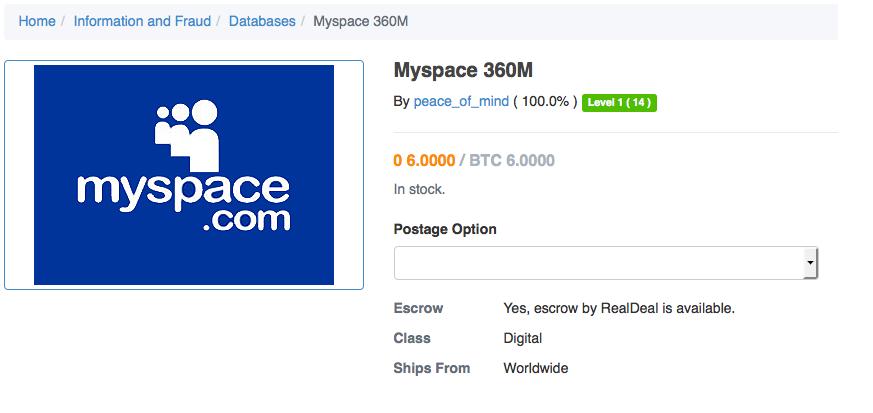Image resolution: width=873 pixels, height=413 pixels.
Task: Open Information and Fraud breadcrumb
Action: pyautogui.click(x=142, y=21)
